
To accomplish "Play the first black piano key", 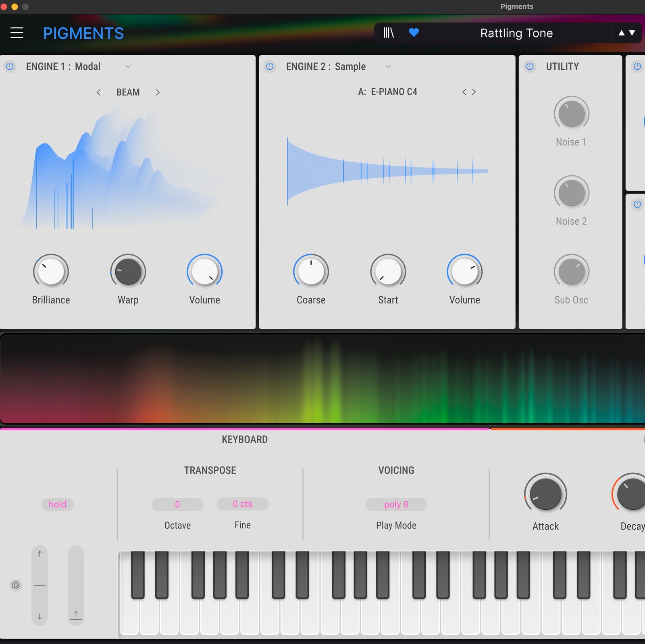I will pos(138,574).
